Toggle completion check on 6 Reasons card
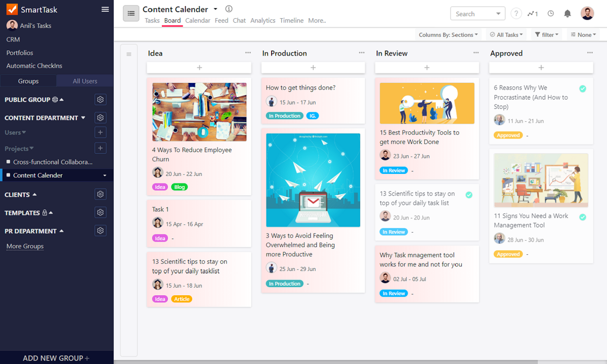607x364 pixels. 583,89
